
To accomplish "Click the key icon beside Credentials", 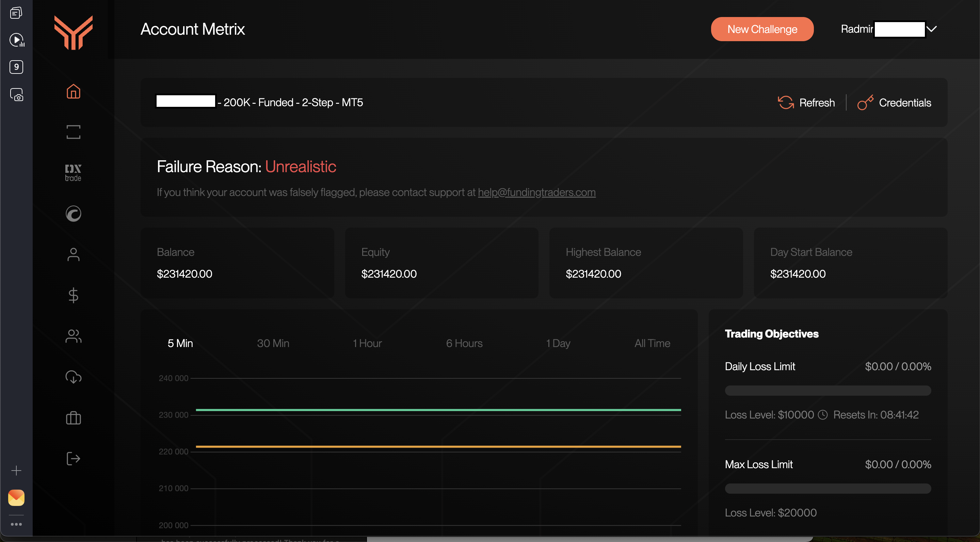I will 865,103.
